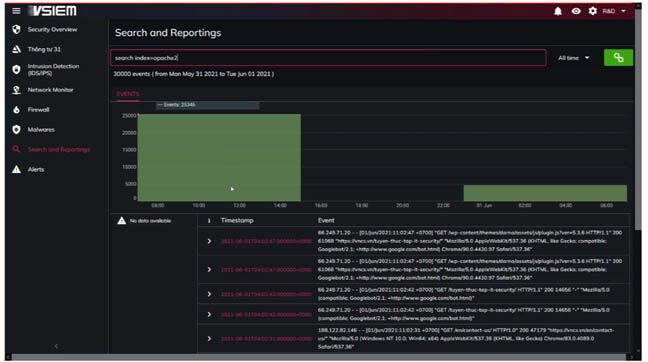Open the All time range dropdown

573,58
